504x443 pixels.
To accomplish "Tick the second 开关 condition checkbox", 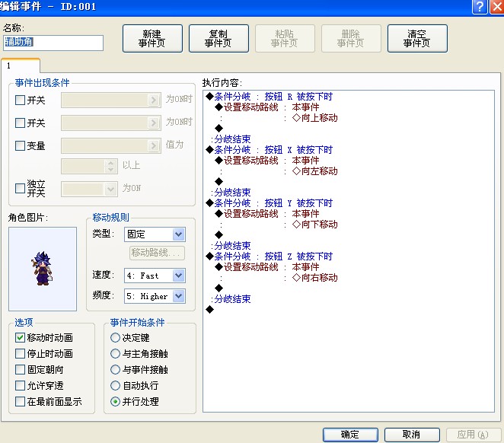I will click(20, 123).
